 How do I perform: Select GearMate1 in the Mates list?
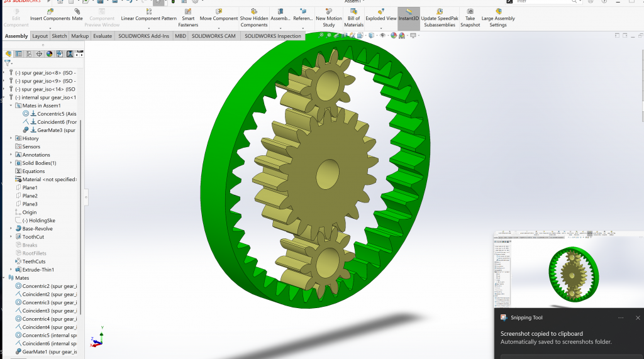49,351
